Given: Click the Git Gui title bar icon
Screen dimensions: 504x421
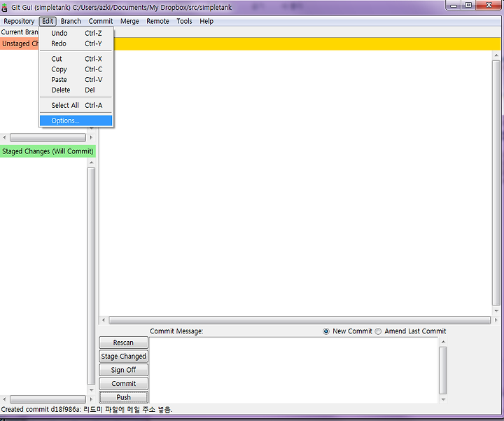Looking at the screenshot, I should [x=4, y=8].
